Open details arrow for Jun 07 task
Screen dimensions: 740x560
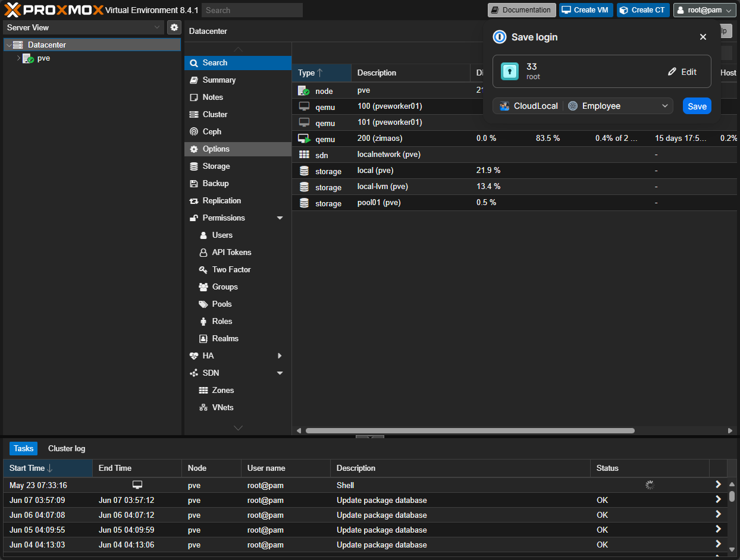coord(718,499)
